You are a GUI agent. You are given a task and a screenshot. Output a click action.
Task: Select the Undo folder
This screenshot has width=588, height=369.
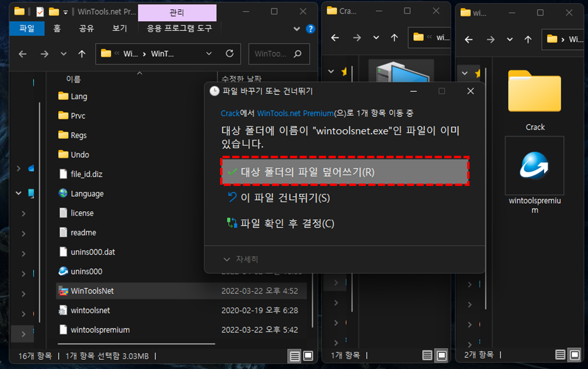pos(74,155)
